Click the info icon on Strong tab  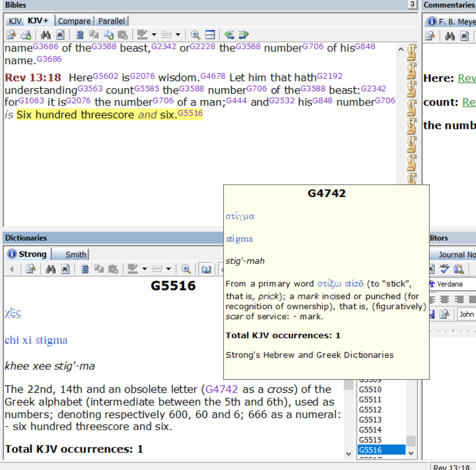tap(12, 253)
